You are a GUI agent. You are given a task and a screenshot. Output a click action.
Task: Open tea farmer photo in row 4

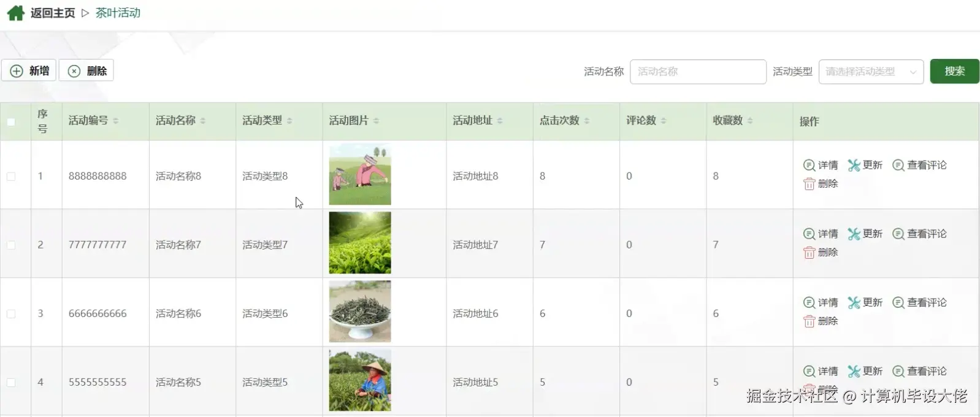(x=360, y=380)
